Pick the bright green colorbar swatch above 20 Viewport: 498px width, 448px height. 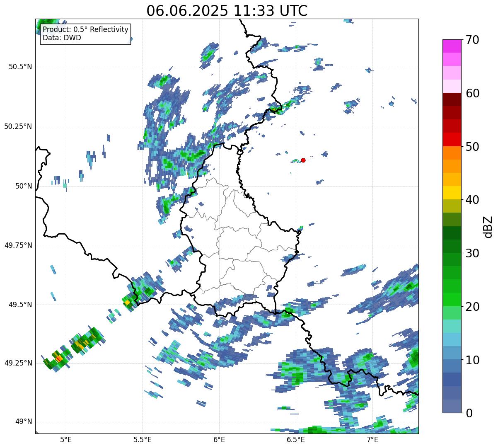(452, 299)
